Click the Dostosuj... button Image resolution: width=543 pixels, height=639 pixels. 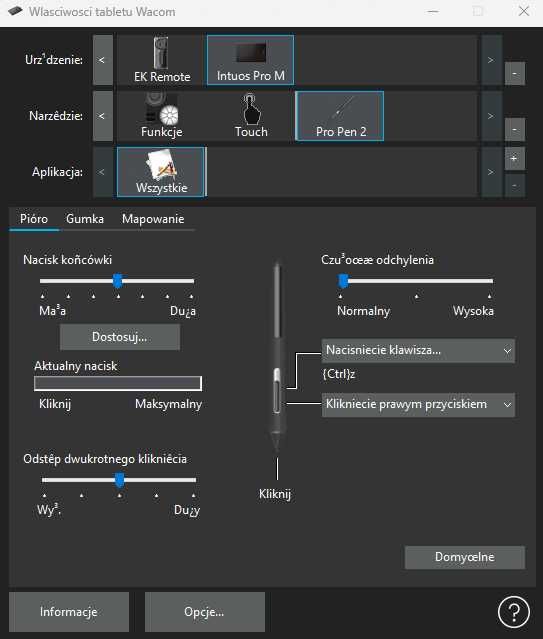tap(120, 337)
